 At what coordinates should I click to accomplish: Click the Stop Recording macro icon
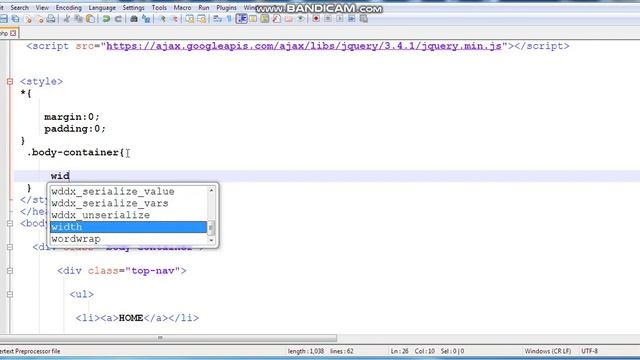328,19
